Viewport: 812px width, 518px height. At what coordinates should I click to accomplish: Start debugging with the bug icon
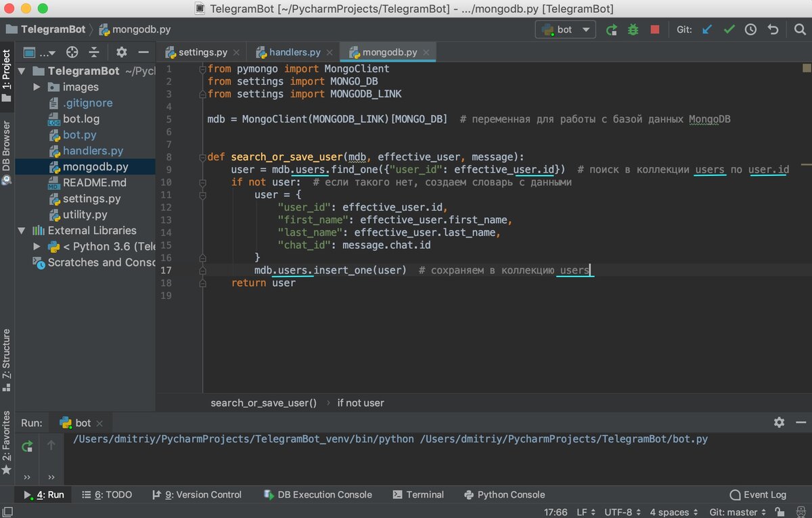pyautogui.click(x=632, y=29)
